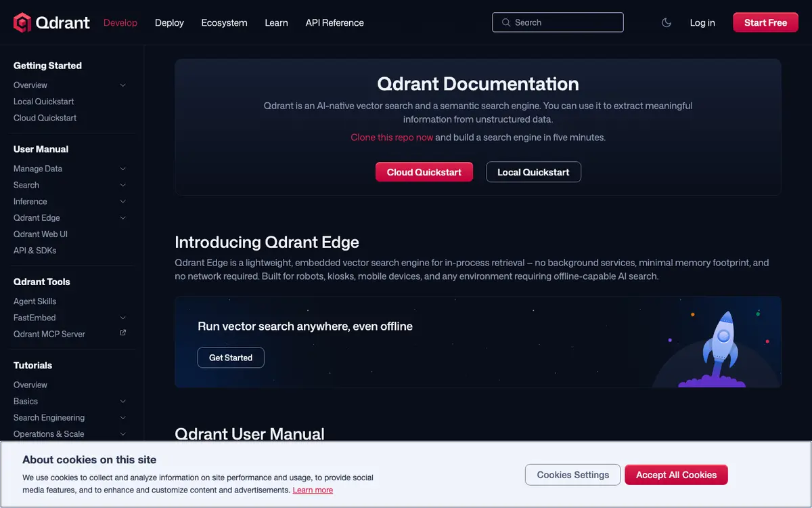Expand the FastEmbed chevron

(x=122, y=318)
